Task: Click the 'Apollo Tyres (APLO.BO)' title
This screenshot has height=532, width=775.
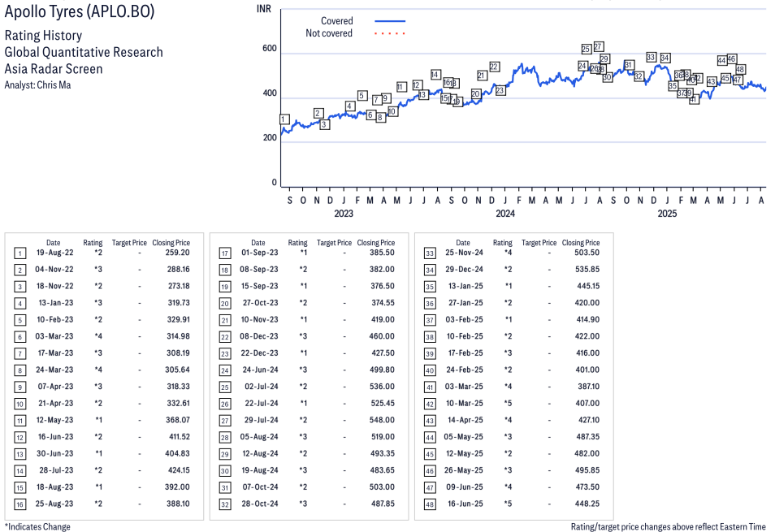Action: (x=80, y=11)
